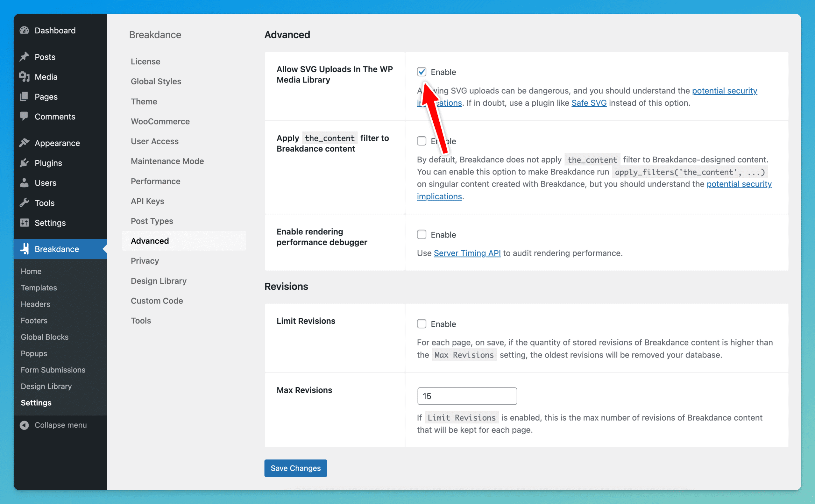Click the Comments speech bubble icon
815x504 pixels.
24,116
